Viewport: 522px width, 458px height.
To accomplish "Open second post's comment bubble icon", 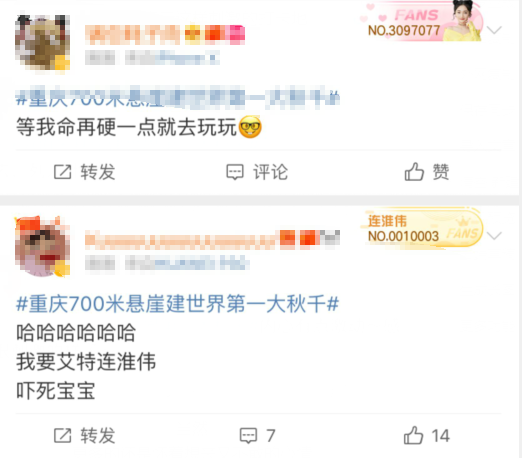I will (x=248, y=436).
